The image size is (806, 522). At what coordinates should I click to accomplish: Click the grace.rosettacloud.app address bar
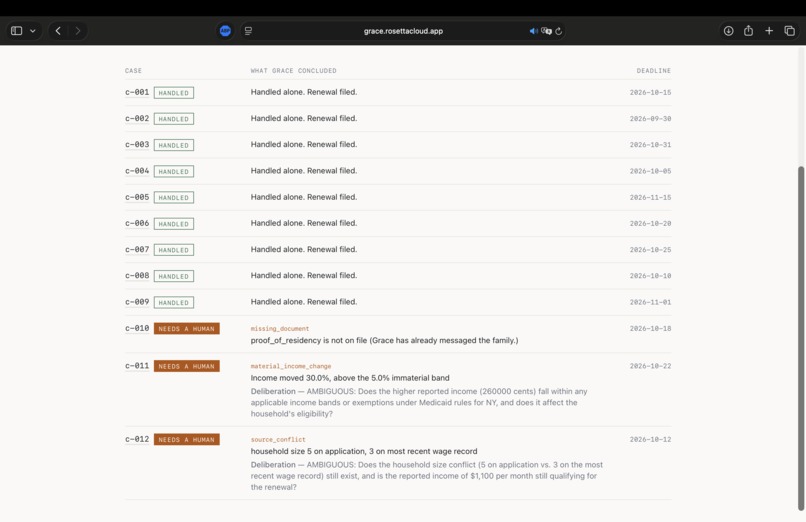(x=403, y=31)
